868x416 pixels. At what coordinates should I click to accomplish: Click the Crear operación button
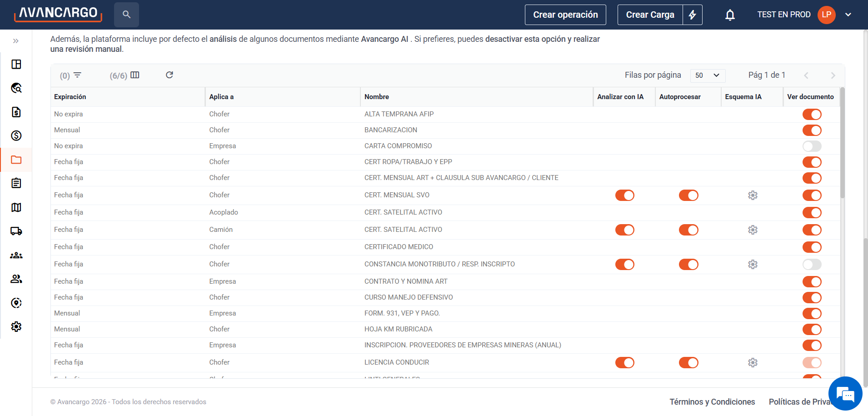pos(565,15)
